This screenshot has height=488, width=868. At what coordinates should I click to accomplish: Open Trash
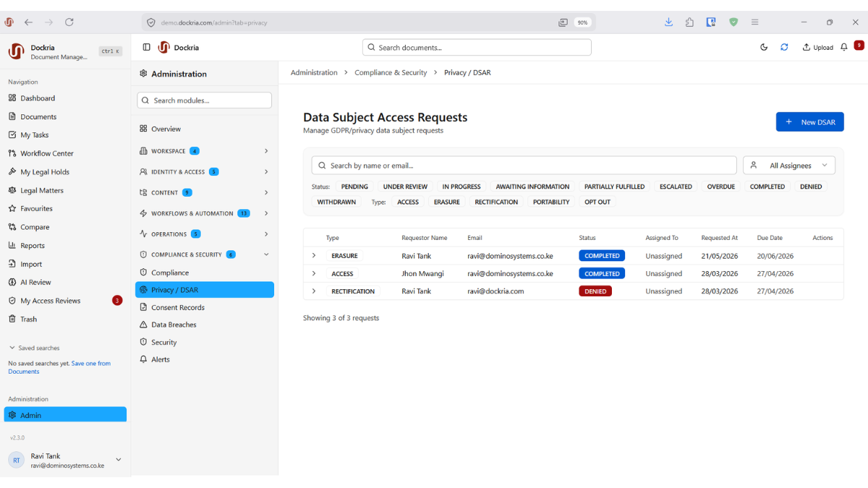pyautogui.click(x=28, y=319)
